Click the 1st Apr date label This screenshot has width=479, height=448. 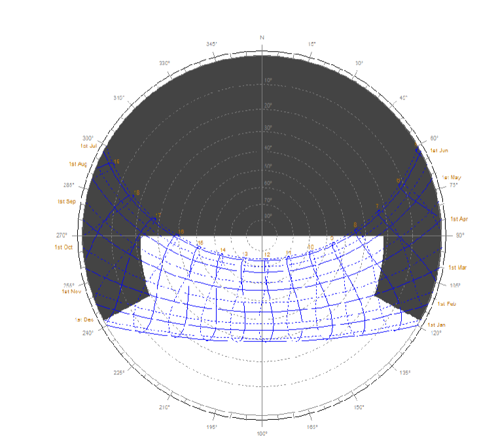pyautogui.click(x=459, y=219)
